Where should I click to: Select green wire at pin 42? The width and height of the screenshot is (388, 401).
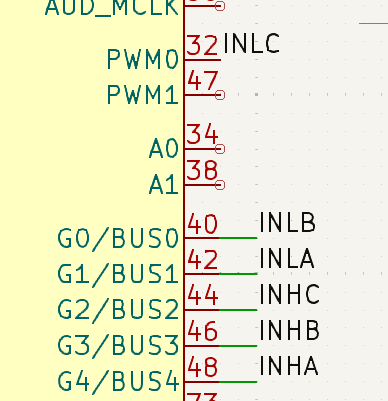(238, 274)
